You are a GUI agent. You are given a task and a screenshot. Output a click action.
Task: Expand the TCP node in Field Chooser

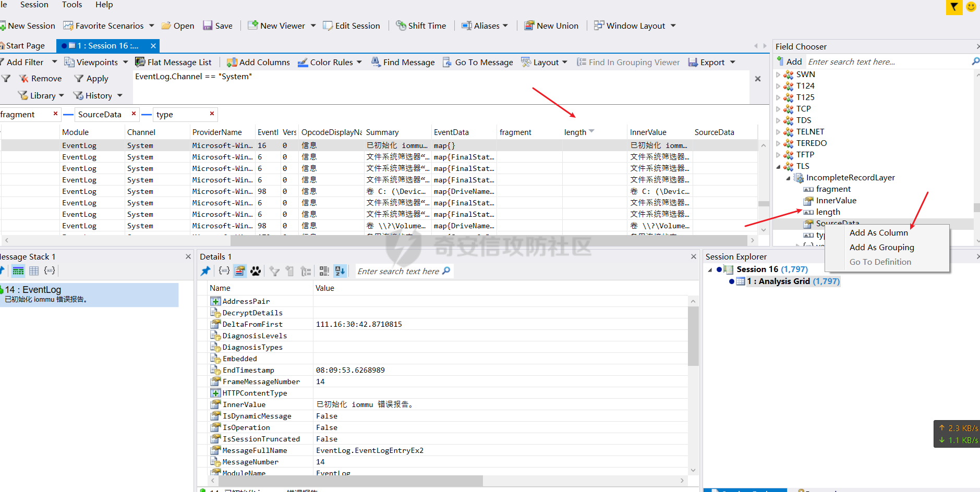pyautogui.click(x=778, y=109)
